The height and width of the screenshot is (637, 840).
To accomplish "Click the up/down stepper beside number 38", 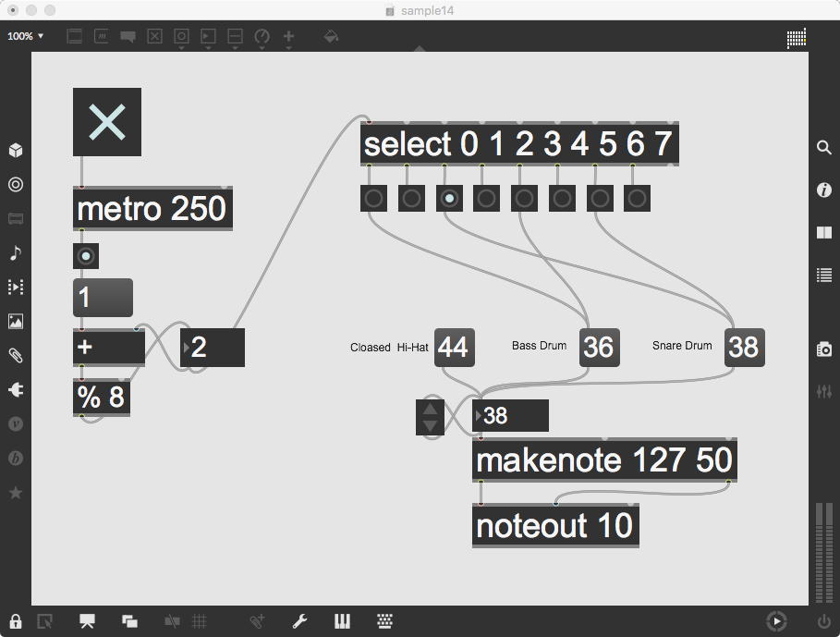I will point(431,417).
